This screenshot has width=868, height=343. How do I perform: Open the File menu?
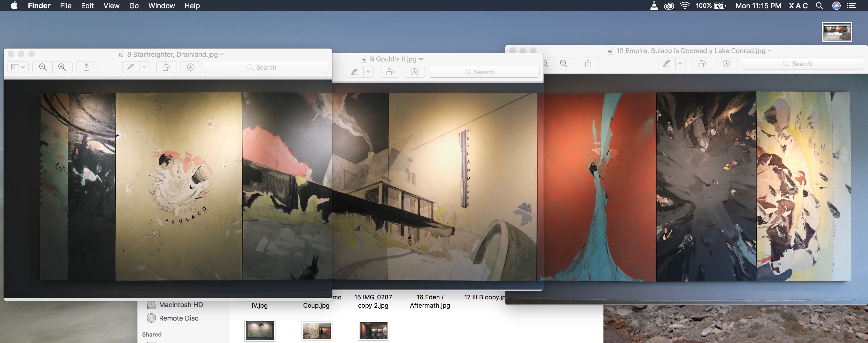[66, 6]
